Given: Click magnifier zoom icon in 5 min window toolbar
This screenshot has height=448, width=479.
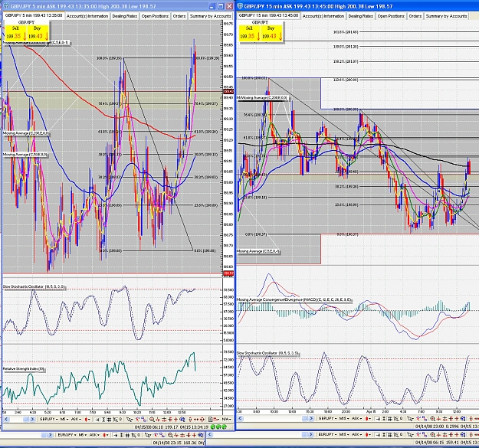Looking at the screenshot, I should point(152,420).
